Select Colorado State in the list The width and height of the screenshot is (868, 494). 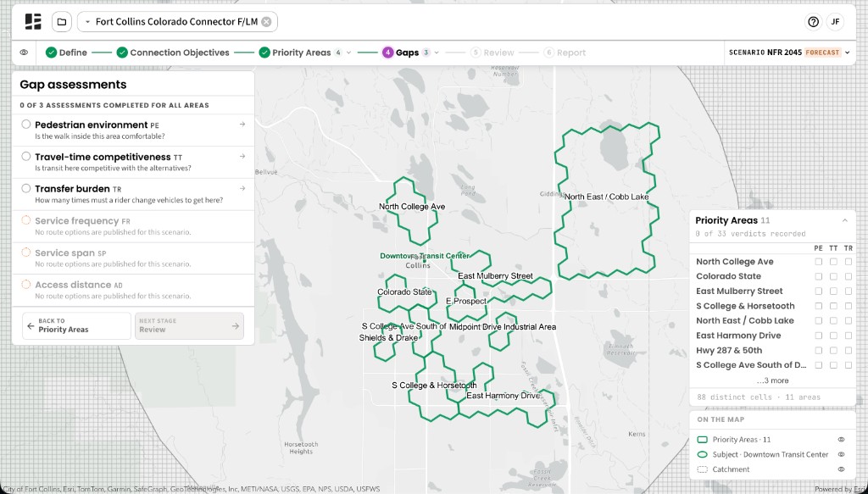pyautogui.click(x=728, y=276)
